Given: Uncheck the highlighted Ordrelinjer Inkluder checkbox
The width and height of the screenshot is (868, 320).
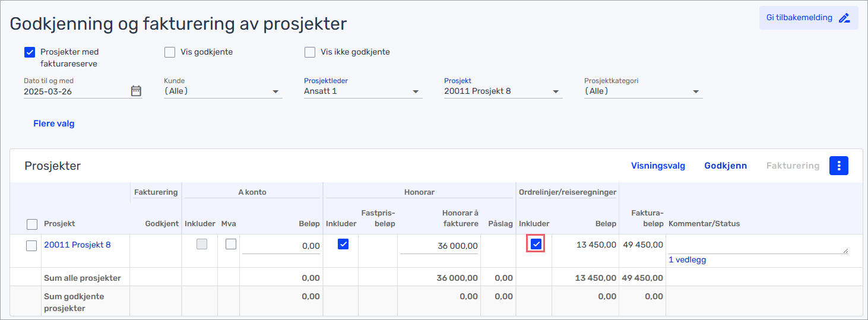Looking at the screenshot, I should 536,244.
